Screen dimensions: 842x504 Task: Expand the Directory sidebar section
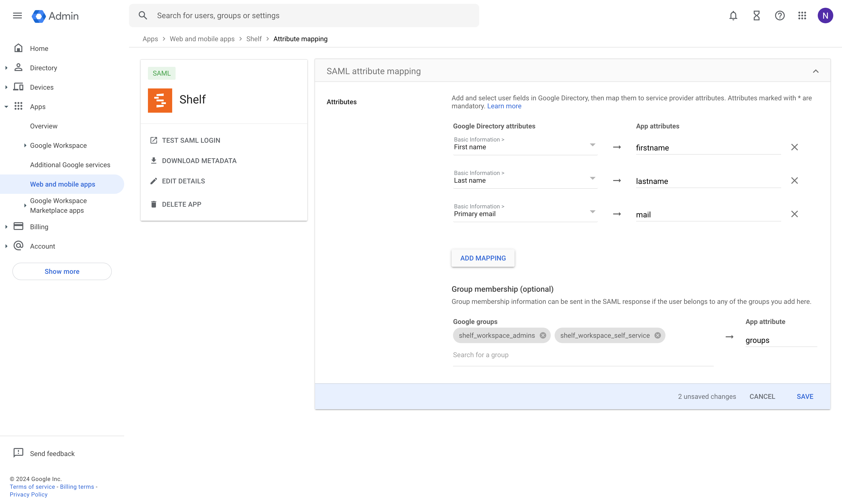coord(7,68)
